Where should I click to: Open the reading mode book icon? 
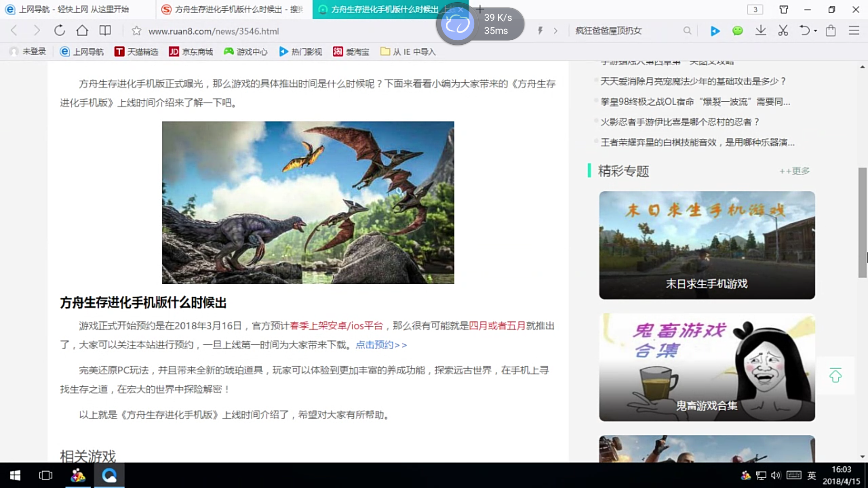(105, 31)
